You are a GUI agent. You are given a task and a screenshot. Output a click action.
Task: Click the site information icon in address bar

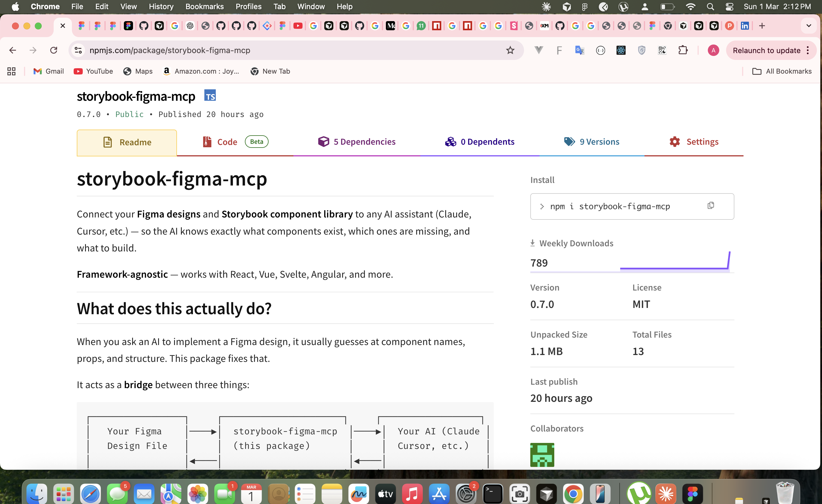click(78, 50)
